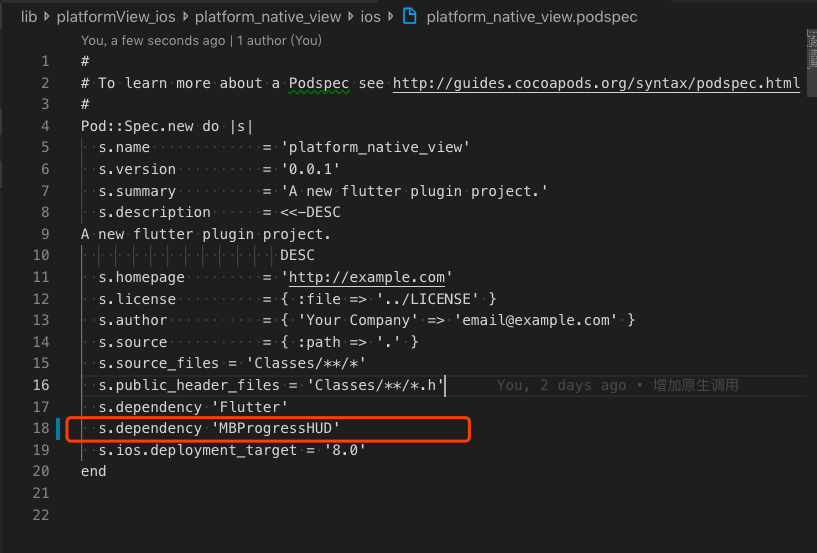Click the podspec file icon in breadcrumb
The image size is (817, 553).
[x=410, y=16]
